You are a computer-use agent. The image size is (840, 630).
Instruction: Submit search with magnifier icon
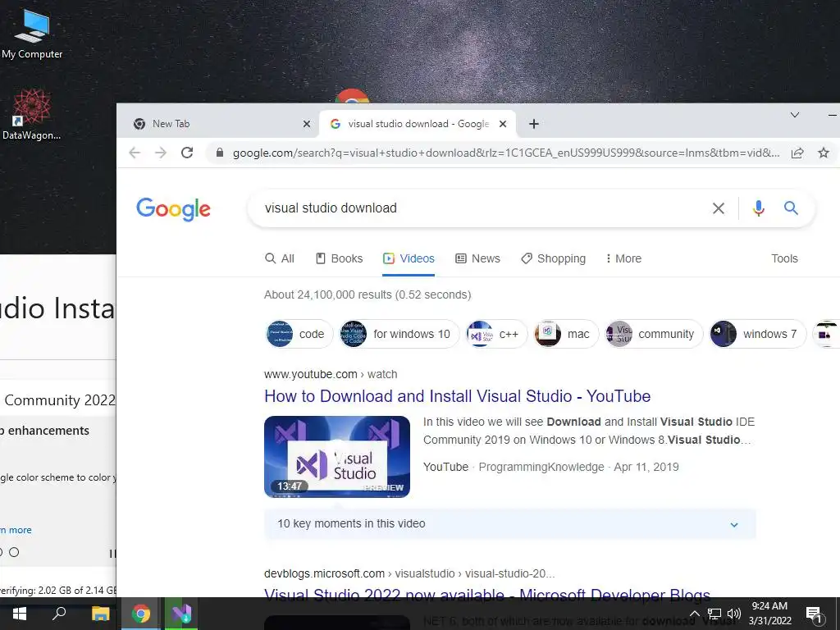click(x=792, y=208)
